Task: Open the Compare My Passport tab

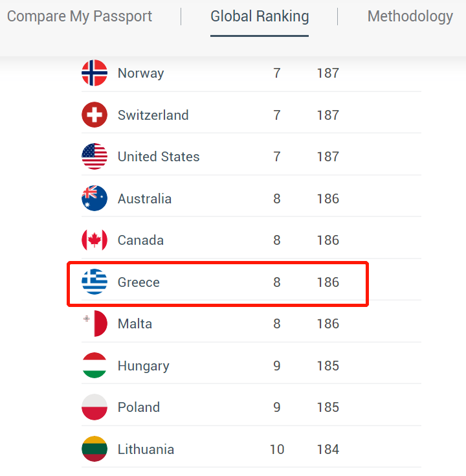Action: pos(80,16)
